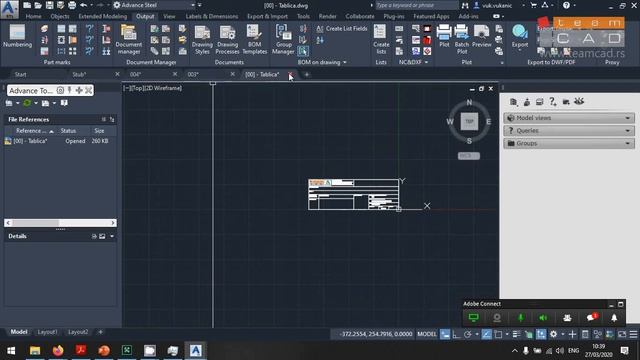
Task: Open the Numbering tool in the ribbon
Action: (18, 36)
